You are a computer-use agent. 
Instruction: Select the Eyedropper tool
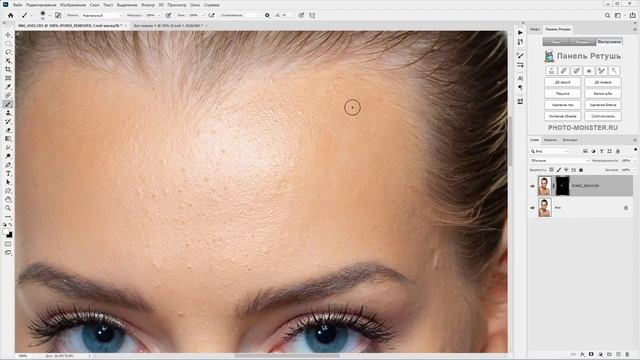[x=8, y=87]
